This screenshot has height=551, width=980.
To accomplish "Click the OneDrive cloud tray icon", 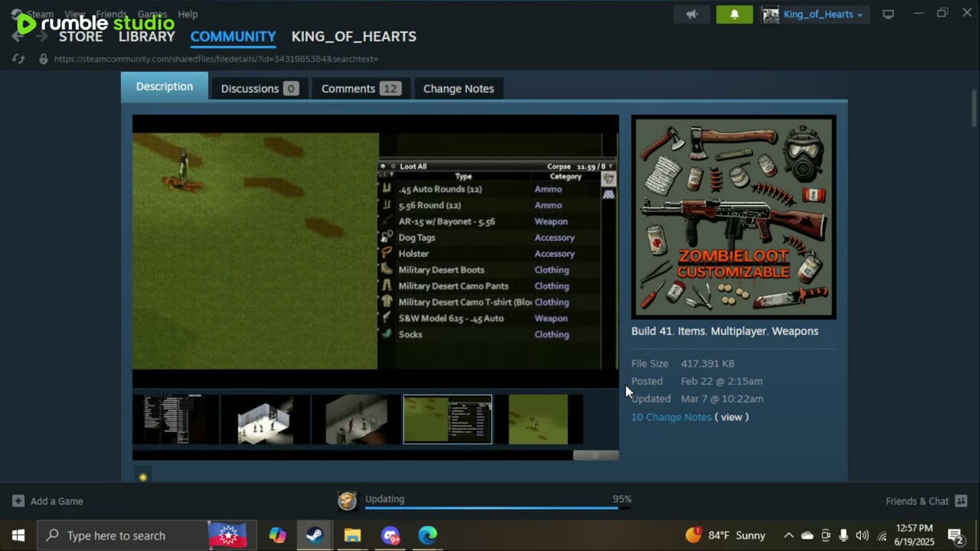I will [807, 536].
